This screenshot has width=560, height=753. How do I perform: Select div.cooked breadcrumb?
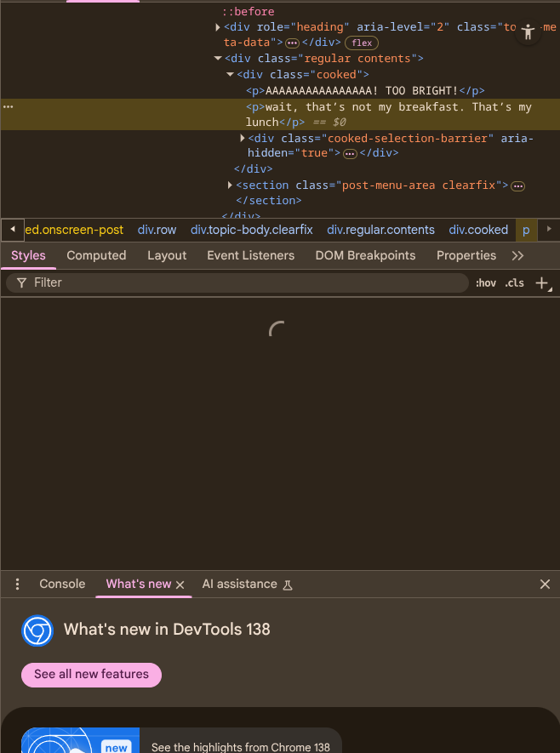coord(478,230)
